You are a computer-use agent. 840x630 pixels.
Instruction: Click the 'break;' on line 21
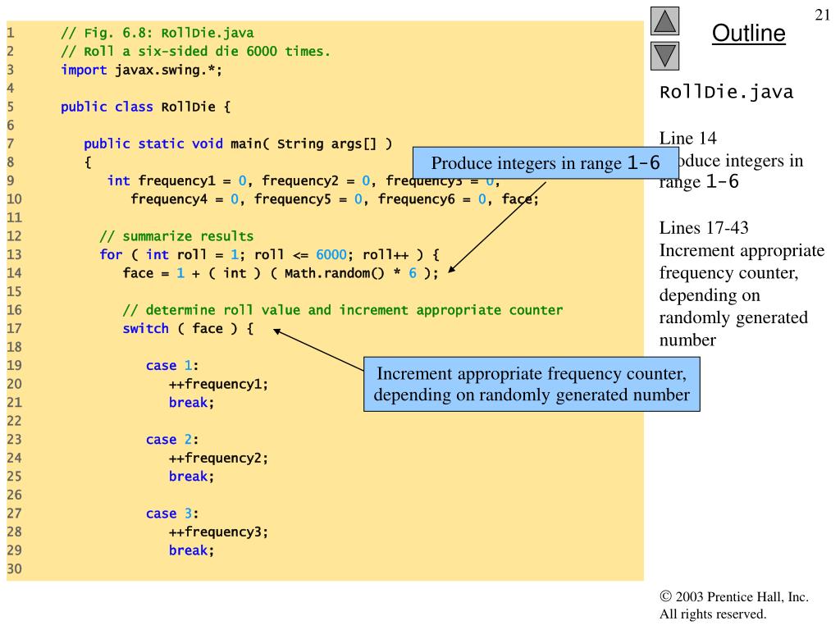(x=191, y=403)
